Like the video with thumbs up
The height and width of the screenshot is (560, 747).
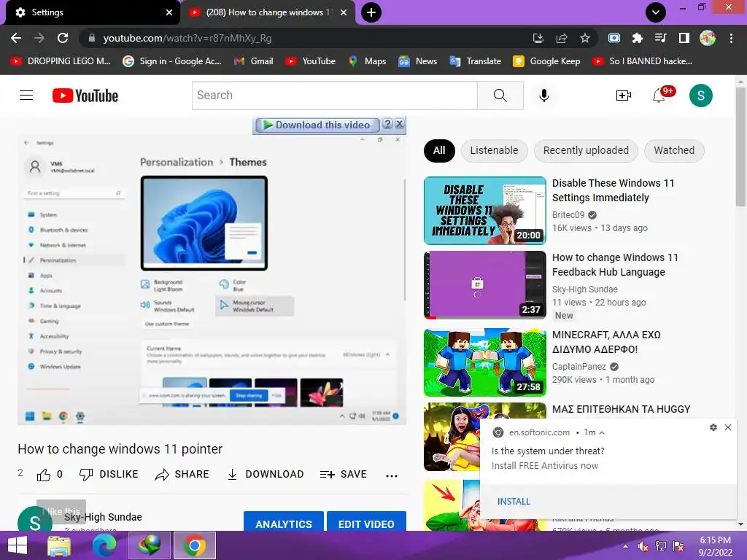(x=44, y=475)
